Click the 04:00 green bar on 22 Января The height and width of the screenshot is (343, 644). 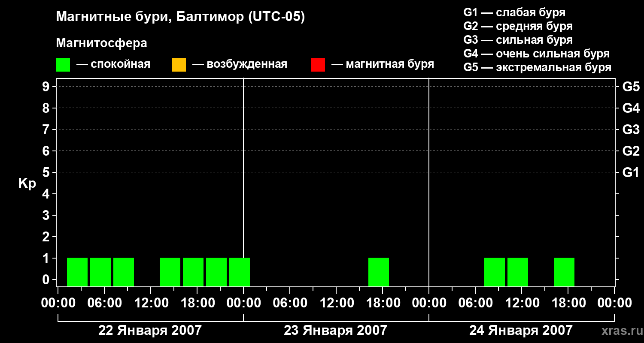tap(100, 272)
